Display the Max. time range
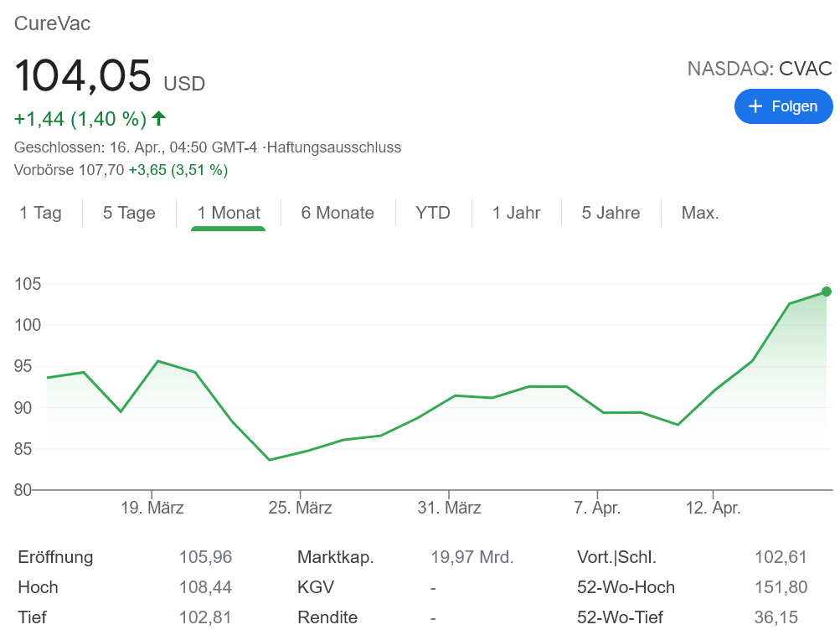Viewport: 840px width, 635px height. point(700,213)
